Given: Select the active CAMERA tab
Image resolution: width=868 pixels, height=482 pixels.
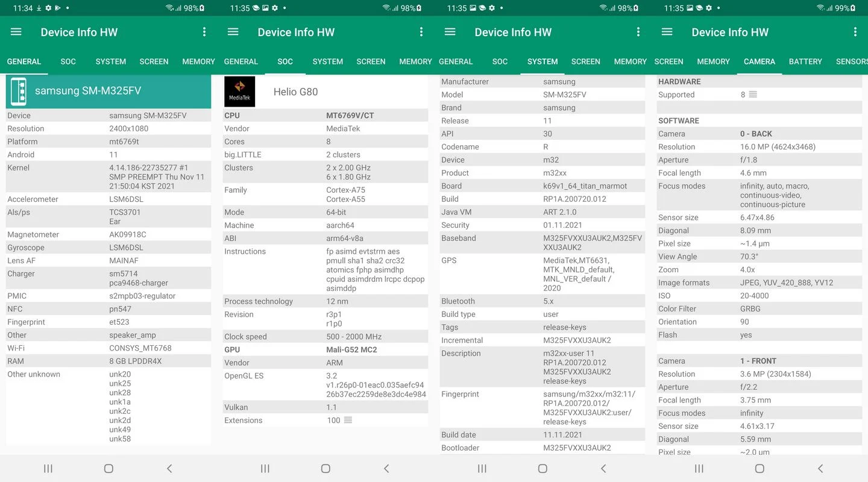Looking at the screenshot, I should [x=759, y=61].
